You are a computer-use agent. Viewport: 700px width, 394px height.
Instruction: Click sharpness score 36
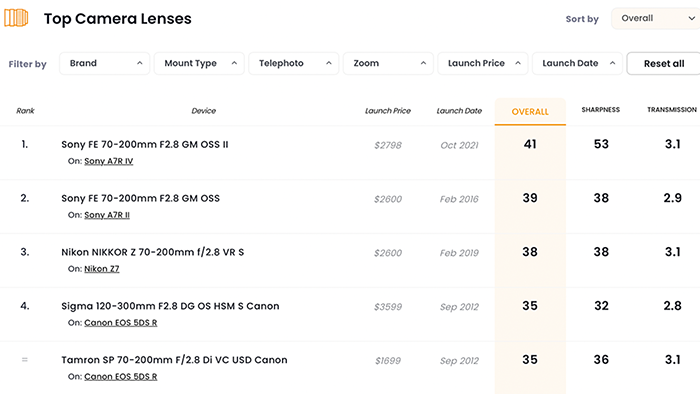(601, 360)
